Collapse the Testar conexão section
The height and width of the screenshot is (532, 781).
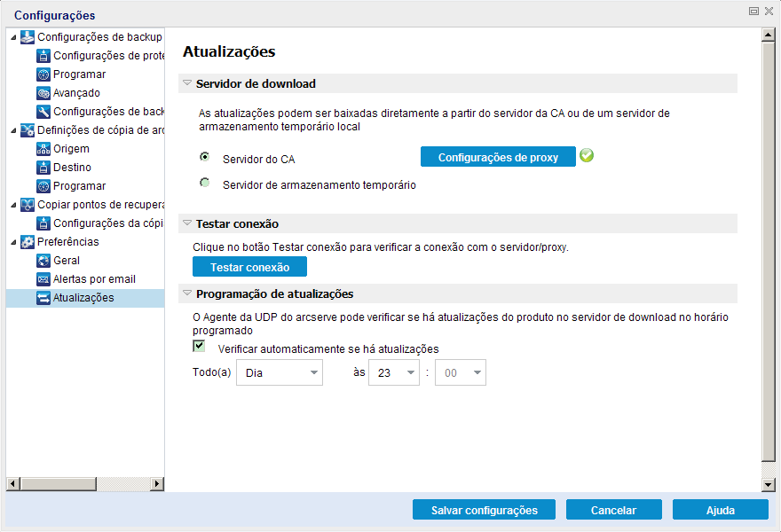click(x=187, y=223)
